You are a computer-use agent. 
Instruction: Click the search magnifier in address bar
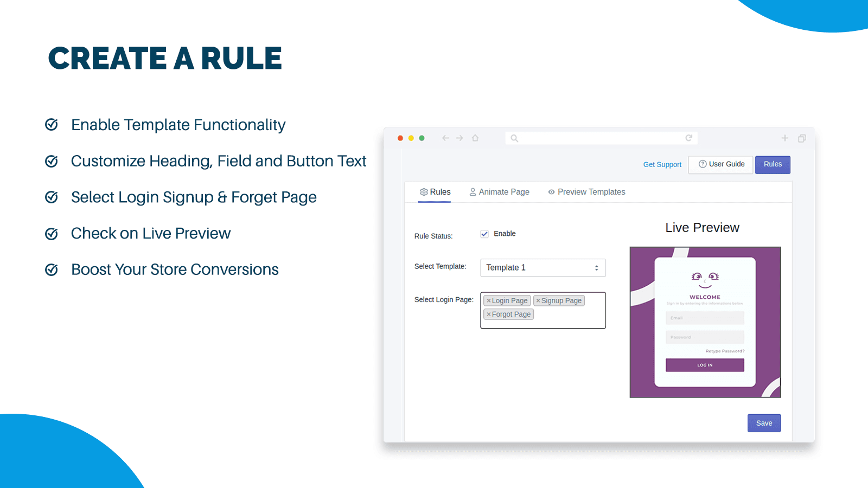pyautogui.click(x=514, y=139)
